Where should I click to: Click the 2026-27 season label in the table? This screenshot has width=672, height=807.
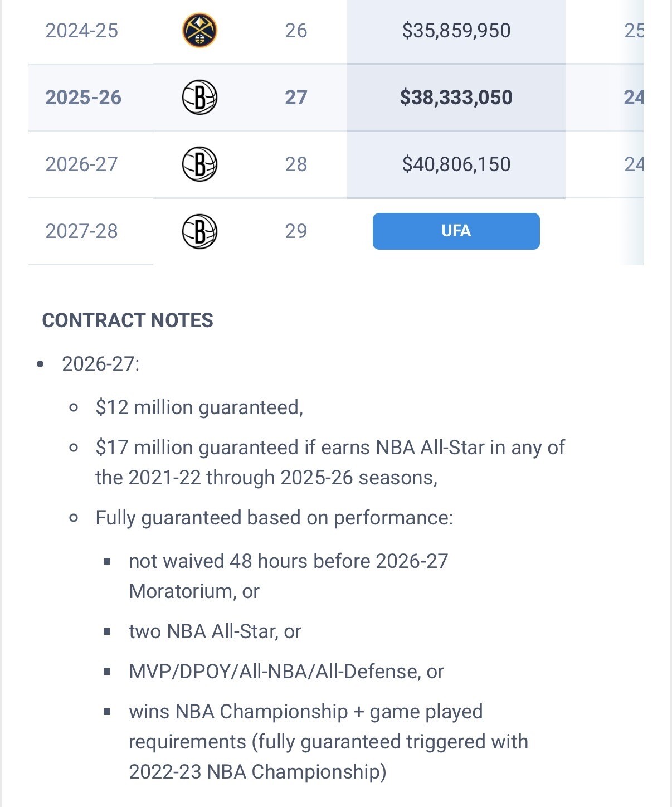click(x=82, y=164)
